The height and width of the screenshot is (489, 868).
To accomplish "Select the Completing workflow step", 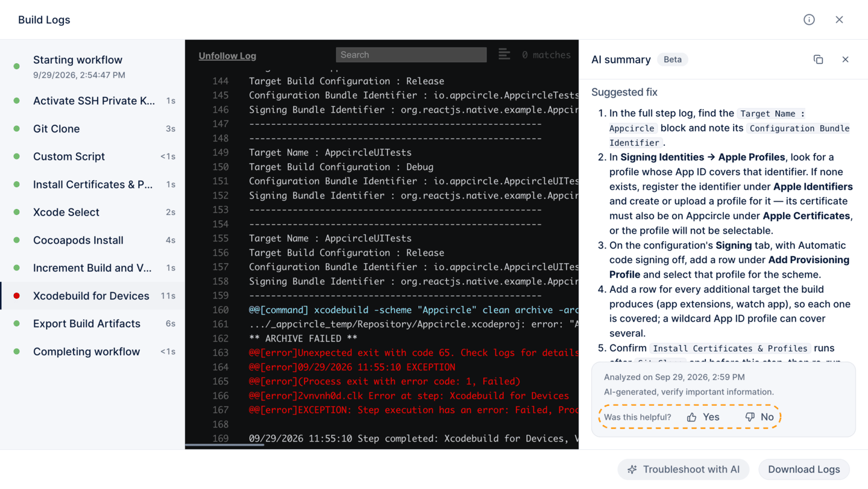I will (92, 352).
